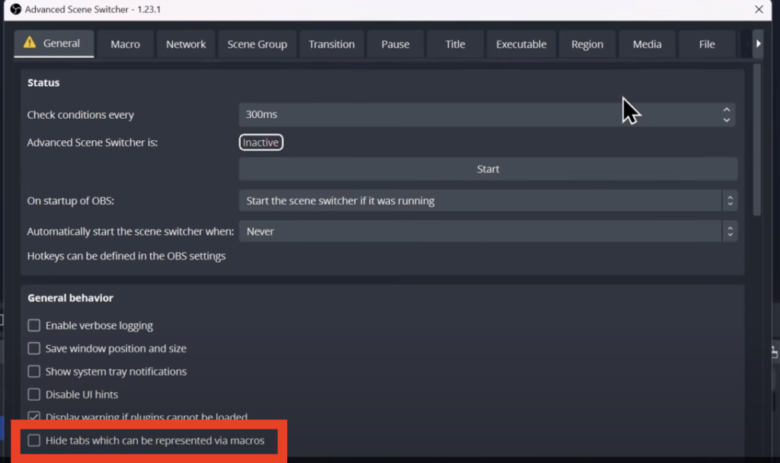Close the Advanced Scene Switcher window

click(763, 9)
